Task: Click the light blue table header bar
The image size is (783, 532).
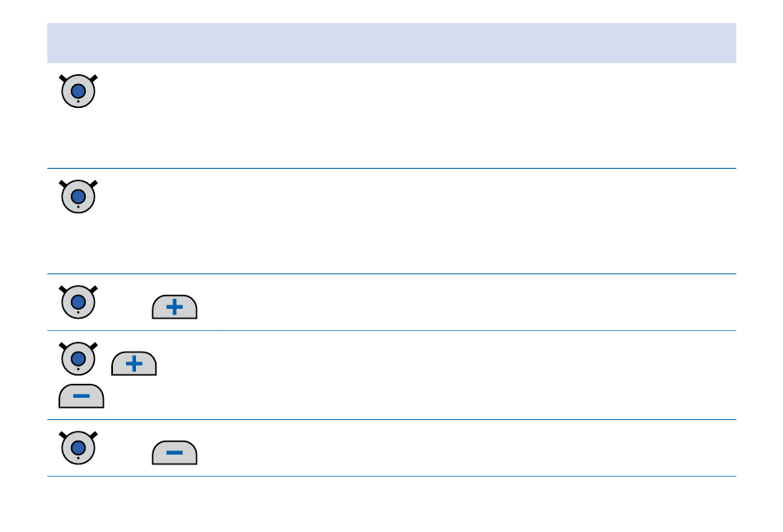Action: click(391, 43)
